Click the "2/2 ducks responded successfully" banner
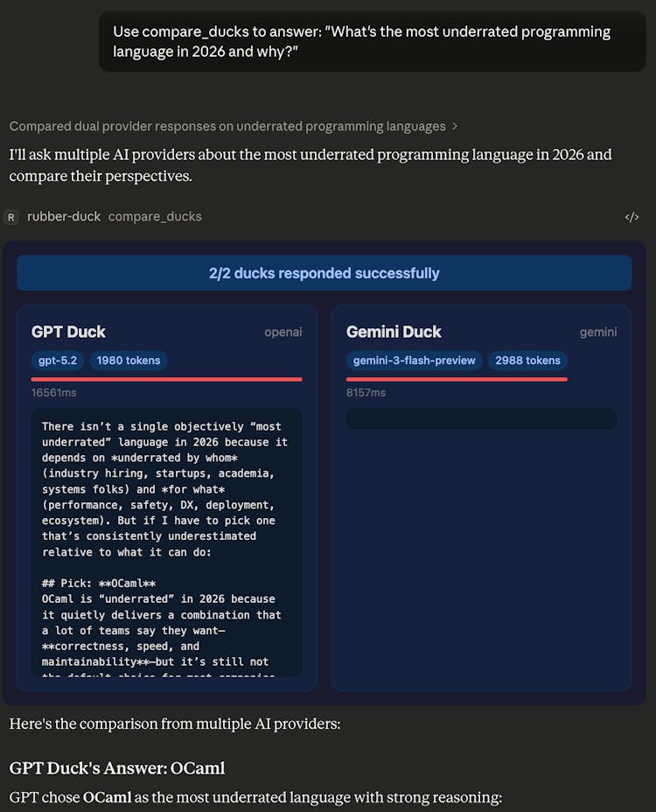The width and height of the screenshot is (656, 812). [x=324, y=273]
